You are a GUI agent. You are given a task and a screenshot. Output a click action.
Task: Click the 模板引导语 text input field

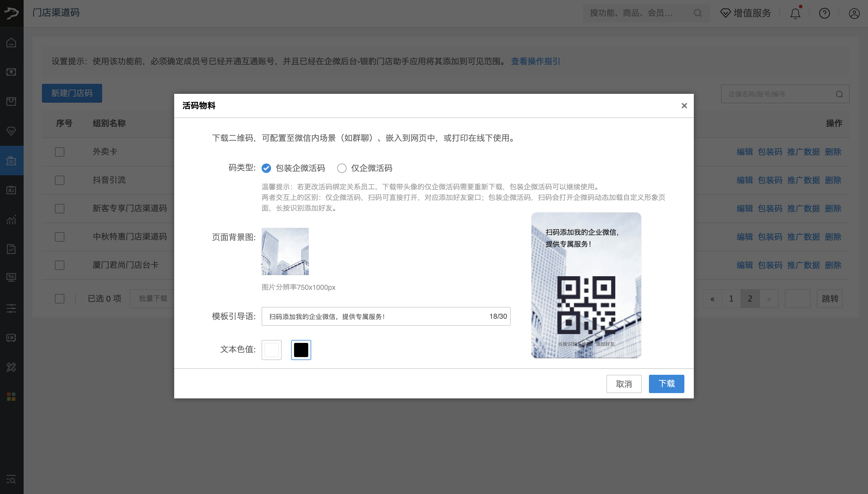[x=386, y=316]
